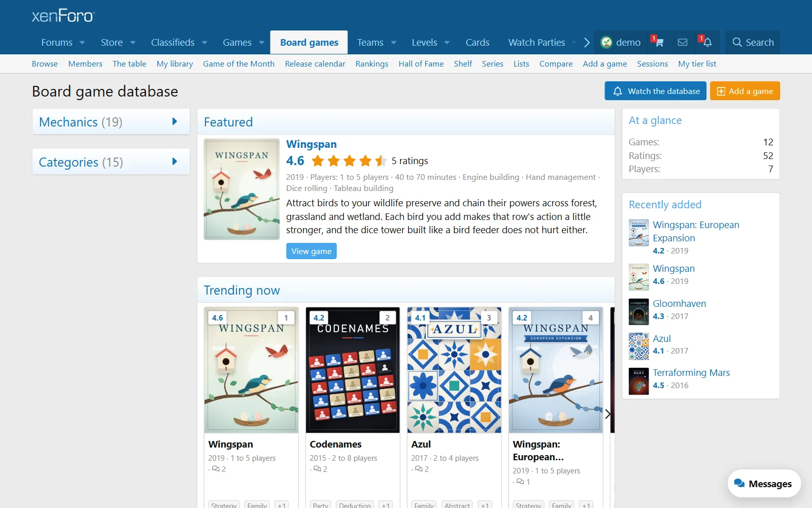Open the alerts bell icon
Screen dimensions: 812x508
(707, 43)
